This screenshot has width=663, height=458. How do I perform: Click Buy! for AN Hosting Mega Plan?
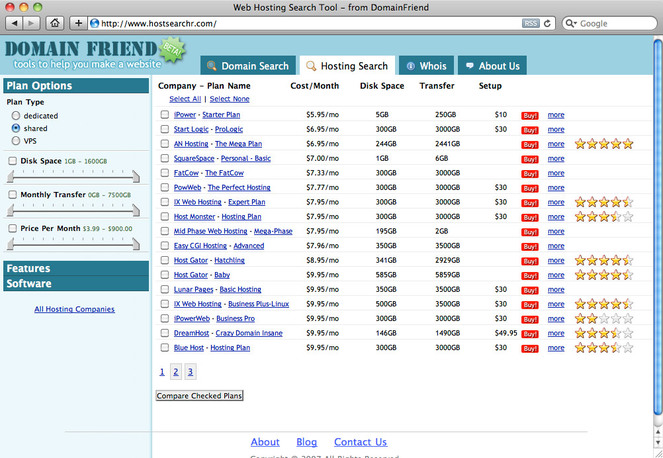pyautogui.click(x=529, y=145)
